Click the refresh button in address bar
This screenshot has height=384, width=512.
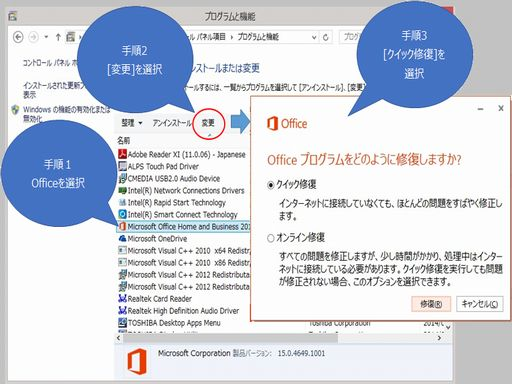coord(326,37)
